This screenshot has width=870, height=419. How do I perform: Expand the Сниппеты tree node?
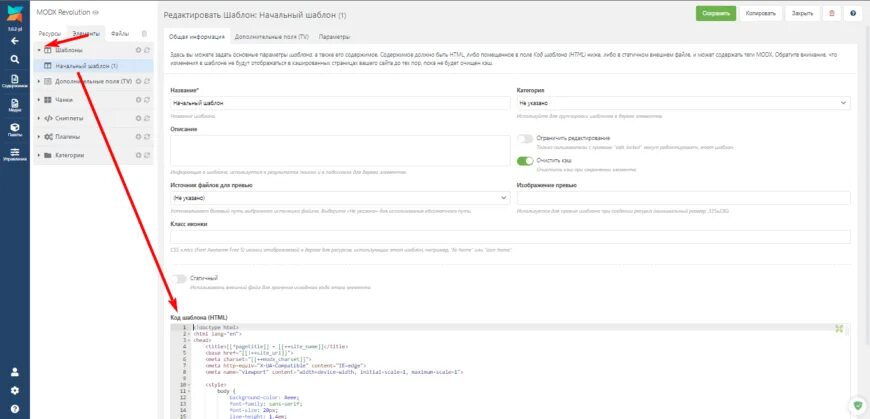pos(38,118)
